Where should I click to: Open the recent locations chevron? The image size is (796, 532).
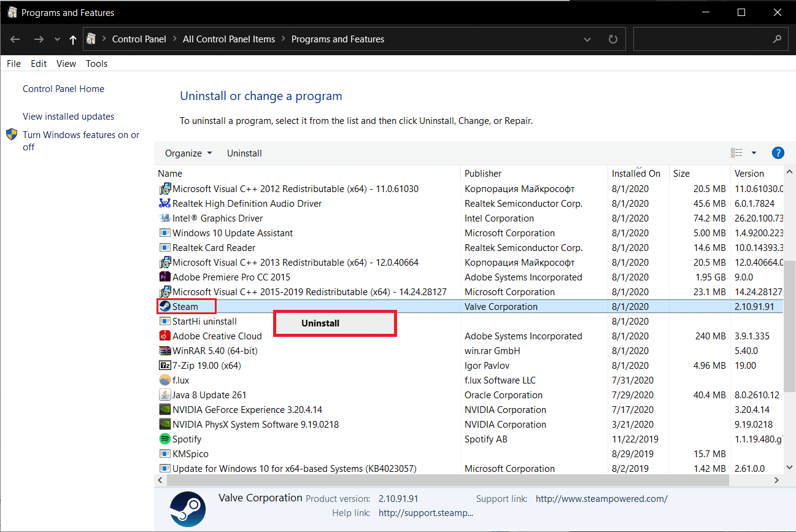(x=57, y=39)
